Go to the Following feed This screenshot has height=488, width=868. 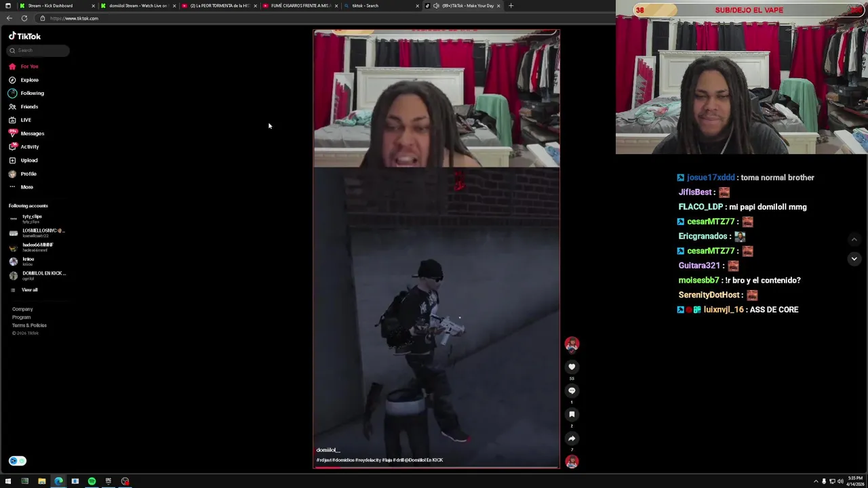click(26, 93)
